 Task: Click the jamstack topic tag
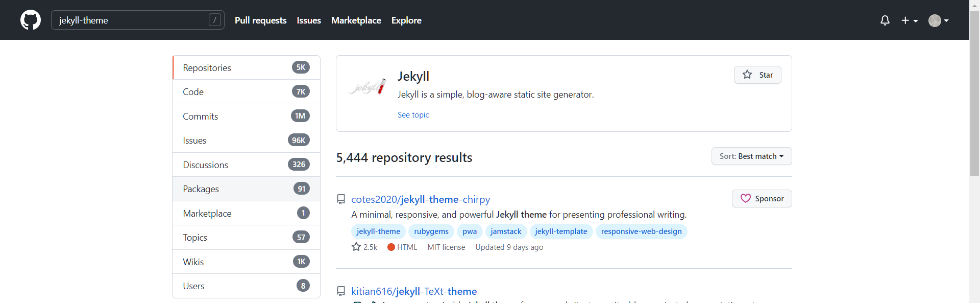506,231
